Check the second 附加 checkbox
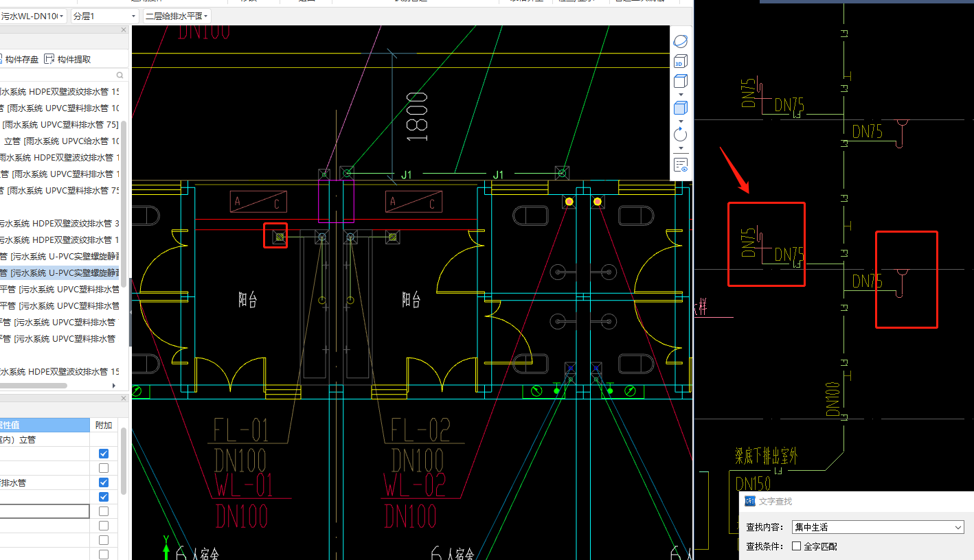This screenshot has width=974, height=560. 104,468
